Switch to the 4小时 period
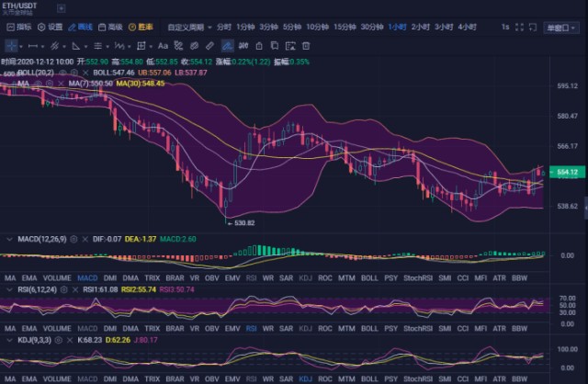 467,27
